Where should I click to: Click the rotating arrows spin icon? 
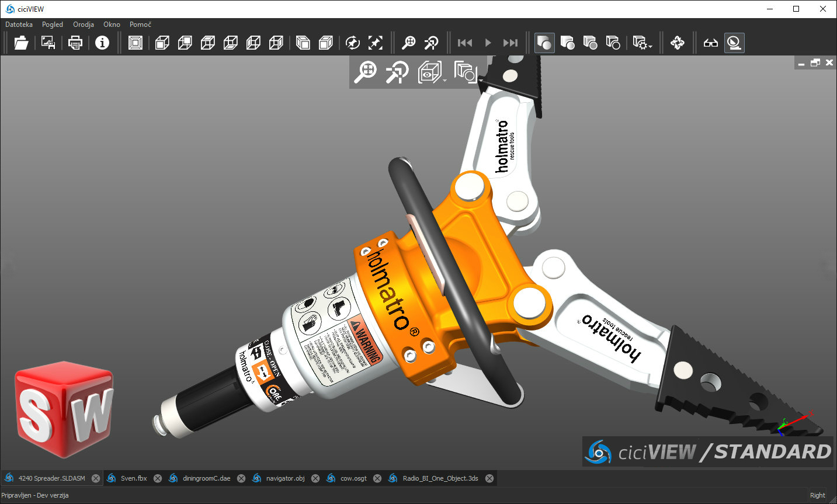coord(678,43)
